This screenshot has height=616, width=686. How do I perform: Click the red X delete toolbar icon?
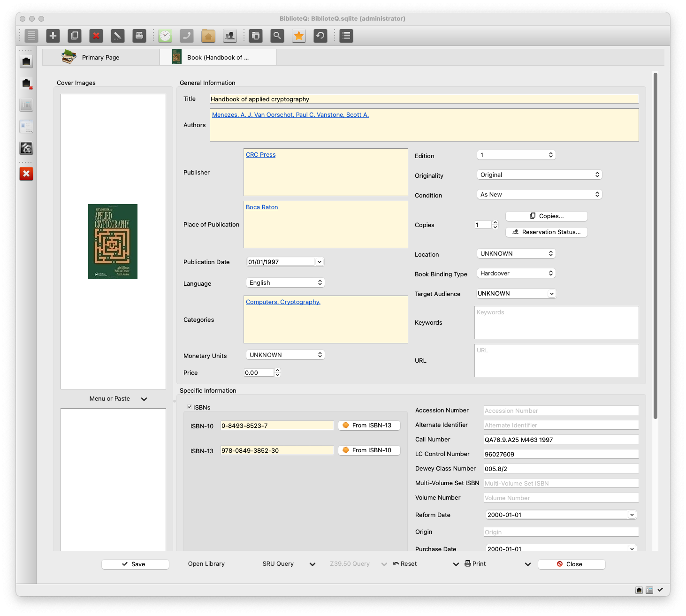point(96,36)
